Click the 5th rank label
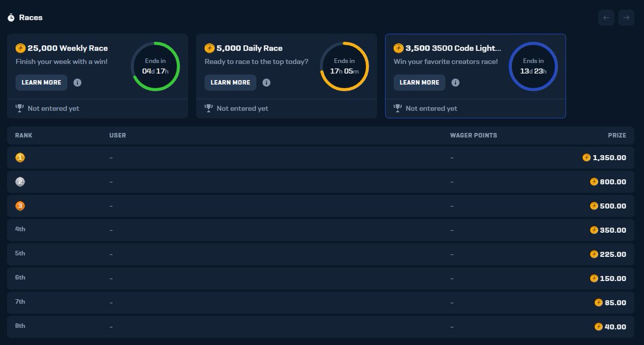Screen dimensions: 644x345 pos(20,254)
